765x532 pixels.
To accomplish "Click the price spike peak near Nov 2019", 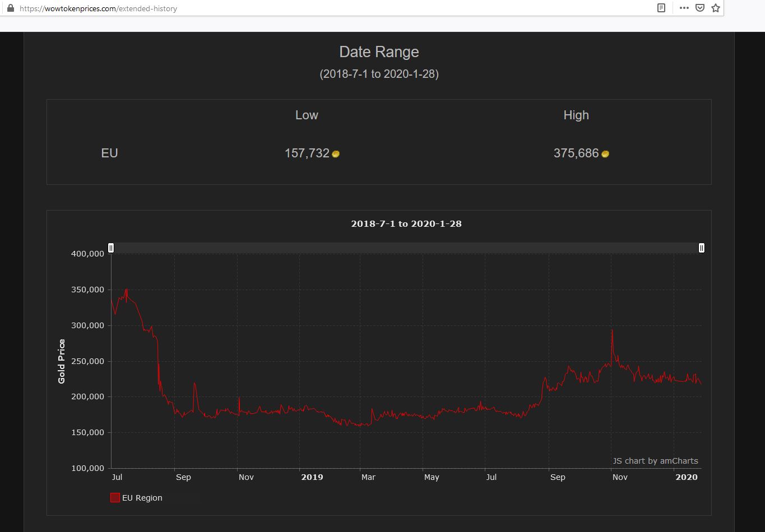I will 612,330.
